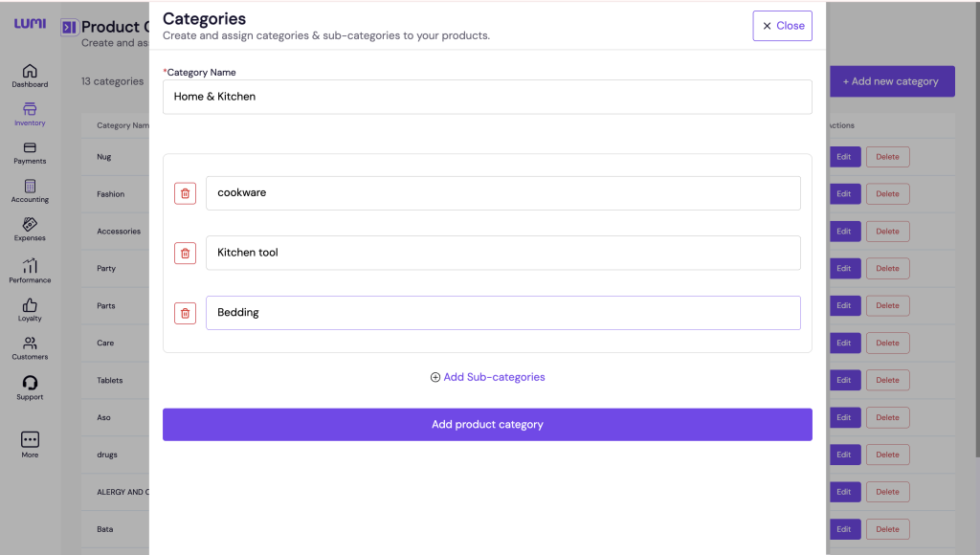Edit the Category Name field
Screen dimensions: 980x555
(x=487, y=97)
